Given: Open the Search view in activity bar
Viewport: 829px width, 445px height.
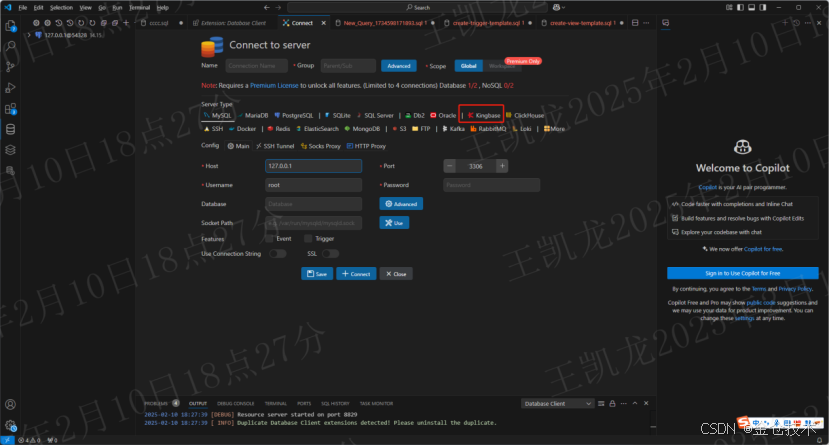Looking at the screenshot, I should (10, 47).
